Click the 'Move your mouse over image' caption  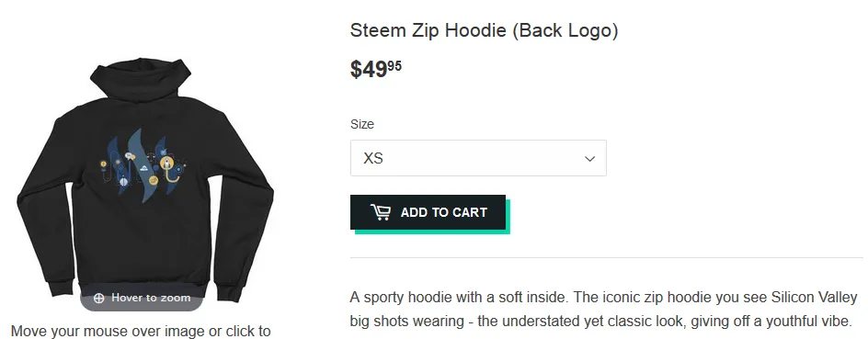coord(141,332)
